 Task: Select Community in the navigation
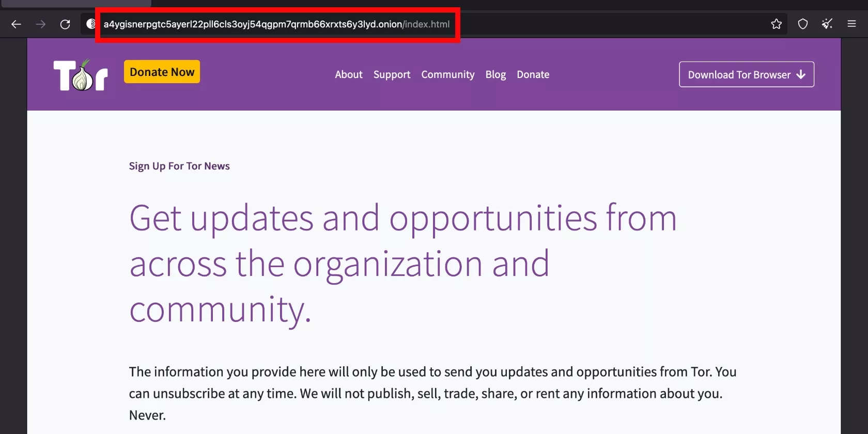(x=447, y=74)
